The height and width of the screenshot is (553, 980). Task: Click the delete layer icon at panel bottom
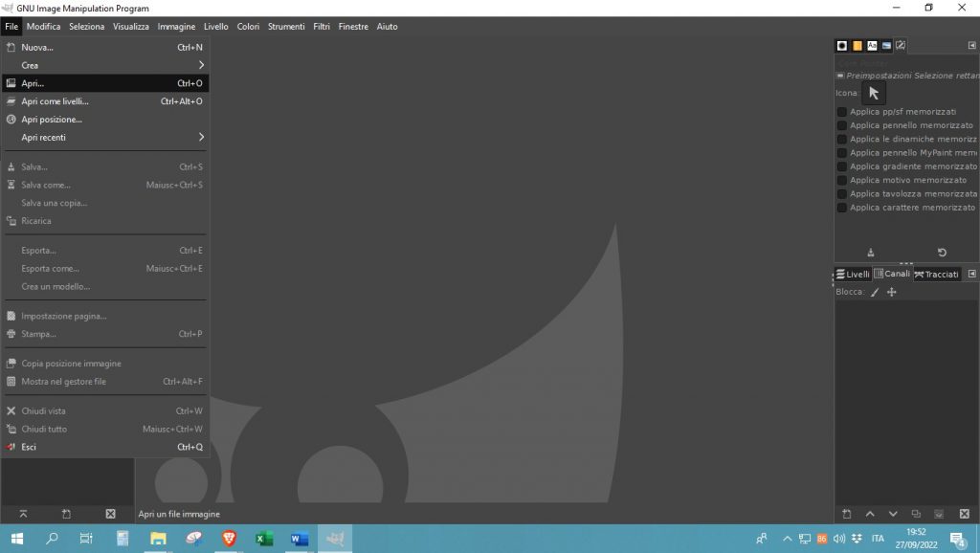(962, 514)
